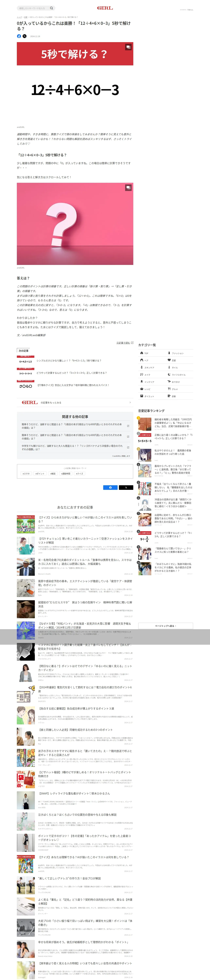Open the リンゴがバナナより28個多い external icon
Image resolution: width=210 pixels, height=980 pixels.
coord(128,447)
